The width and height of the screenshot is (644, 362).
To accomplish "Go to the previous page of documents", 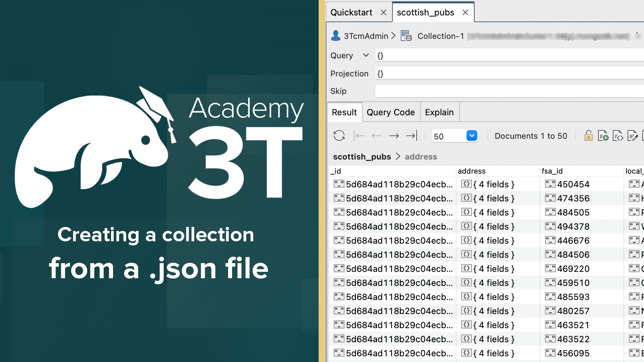I will coord(377,136).
